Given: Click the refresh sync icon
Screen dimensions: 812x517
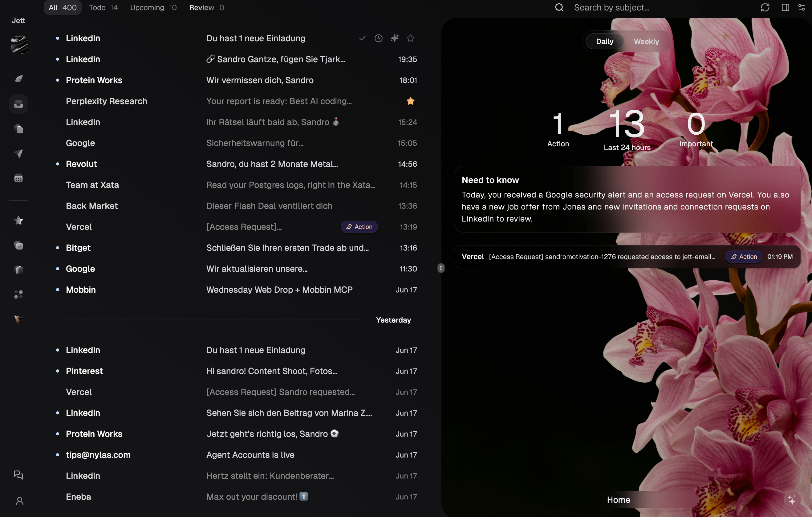Looking at the screenshot, I should pos(765,7).
